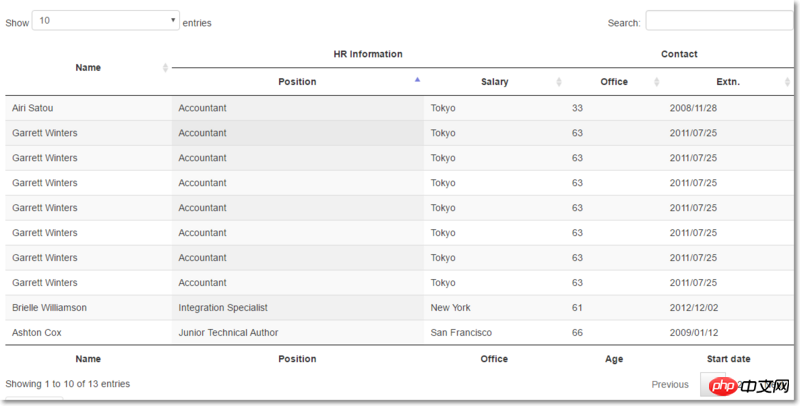This screenshot has height=406, width=800.
Task: Select the Airi Satou row
Action: click(x=399, y=108)
